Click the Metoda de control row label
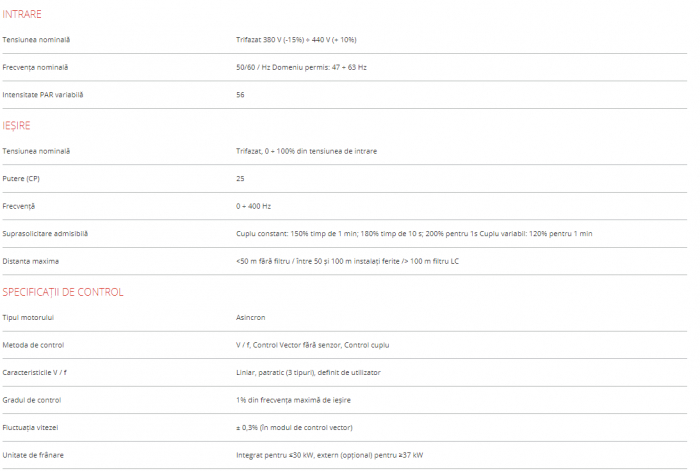 coord(33,345)
